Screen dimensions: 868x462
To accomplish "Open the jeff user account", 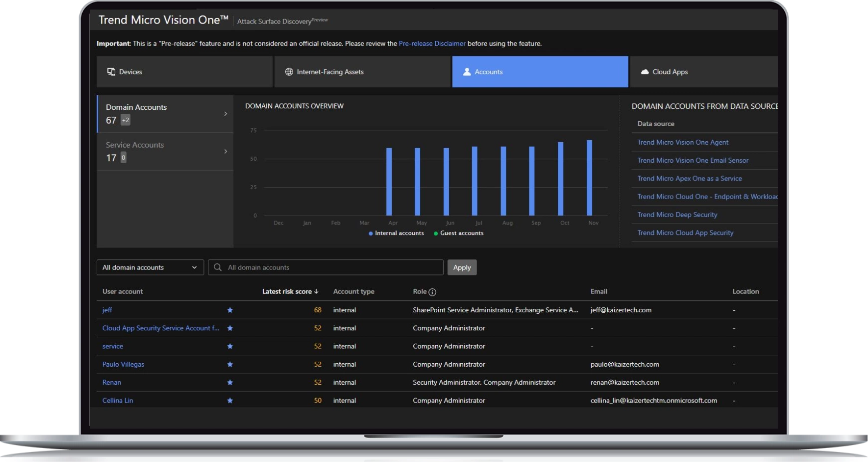I will pos(107,310).
